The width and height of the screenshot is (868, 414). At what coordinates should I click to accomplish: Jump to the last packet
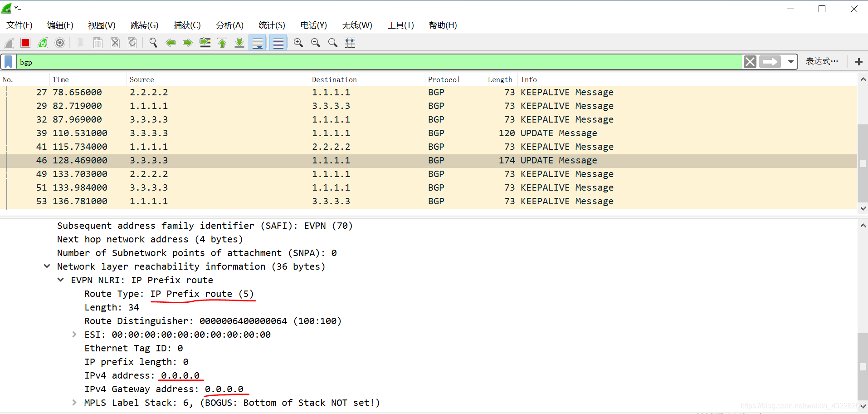click(239, 43)
